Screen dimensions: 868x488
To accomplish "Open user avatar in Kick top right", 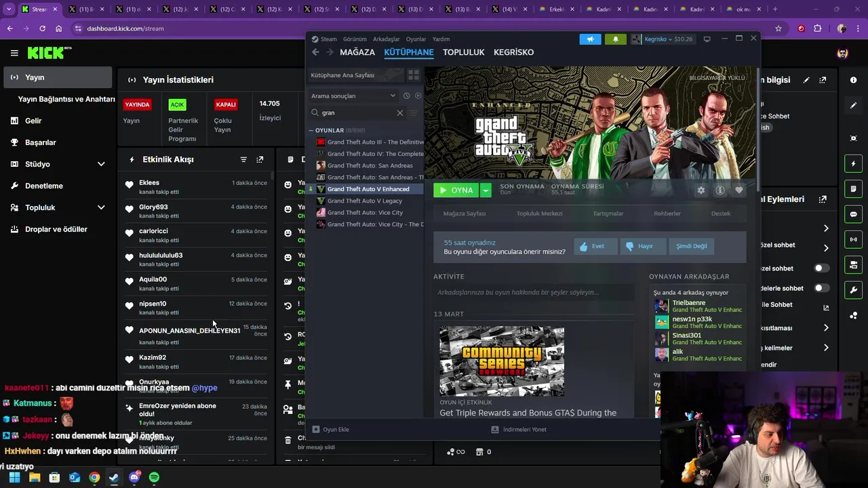I will [x=842, y=53].
